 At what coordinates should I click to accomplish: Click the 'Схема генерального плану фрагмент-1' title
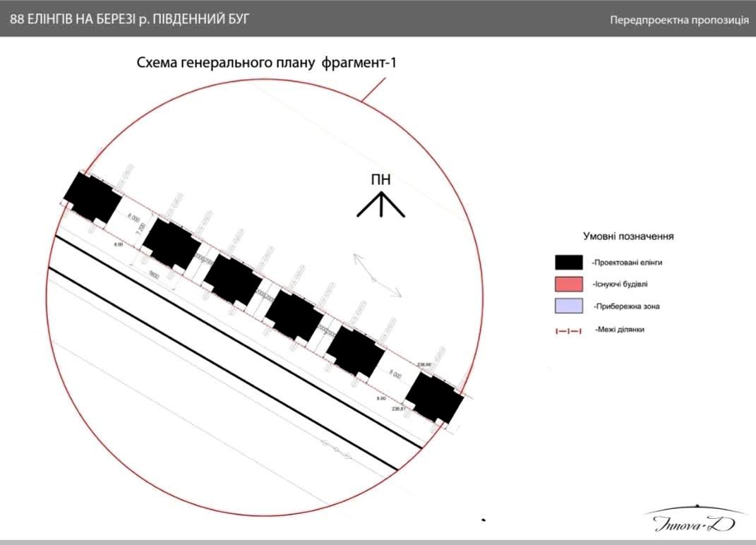coord(267,63)
